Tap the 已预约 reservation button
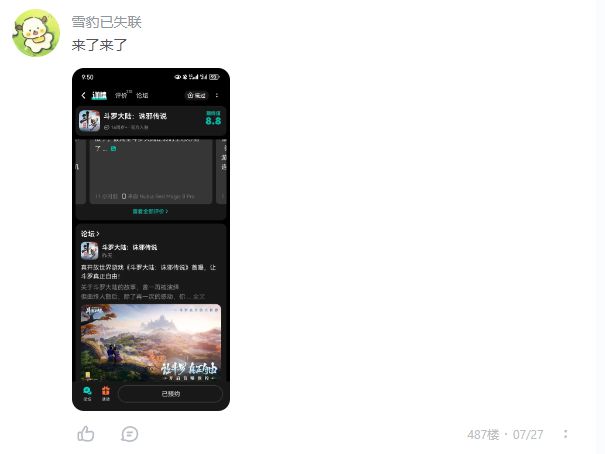Screen dimensions: 605x454 [x=170, y=394]
